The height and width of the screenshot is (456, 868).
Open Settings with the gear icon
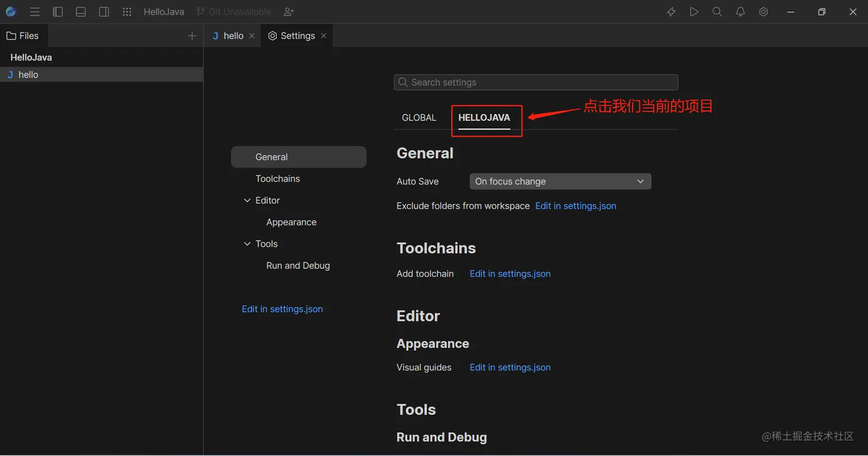[763, 11]
